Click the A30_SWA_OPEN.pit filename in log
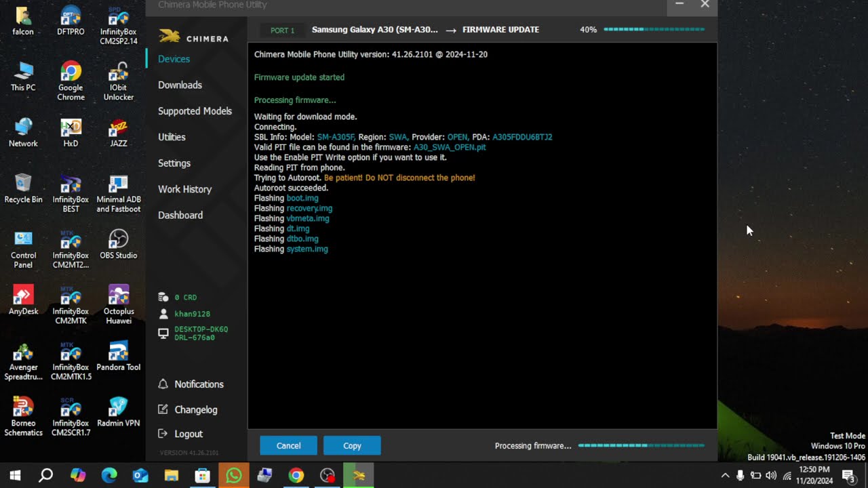Screen dimensions: 868x488 tap(450, 147)
